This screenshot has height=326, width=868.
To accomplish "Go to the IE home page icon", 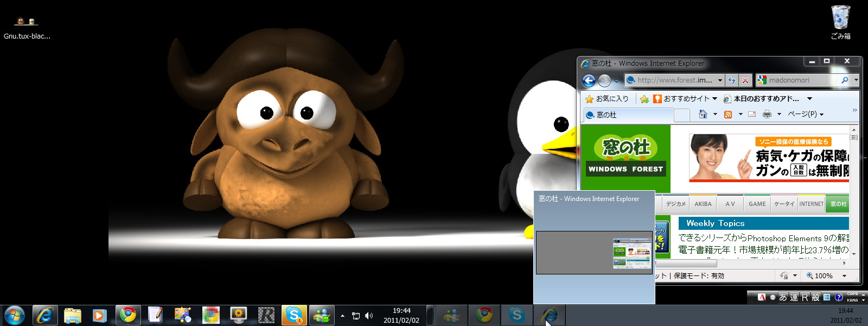I will point(703,114).
